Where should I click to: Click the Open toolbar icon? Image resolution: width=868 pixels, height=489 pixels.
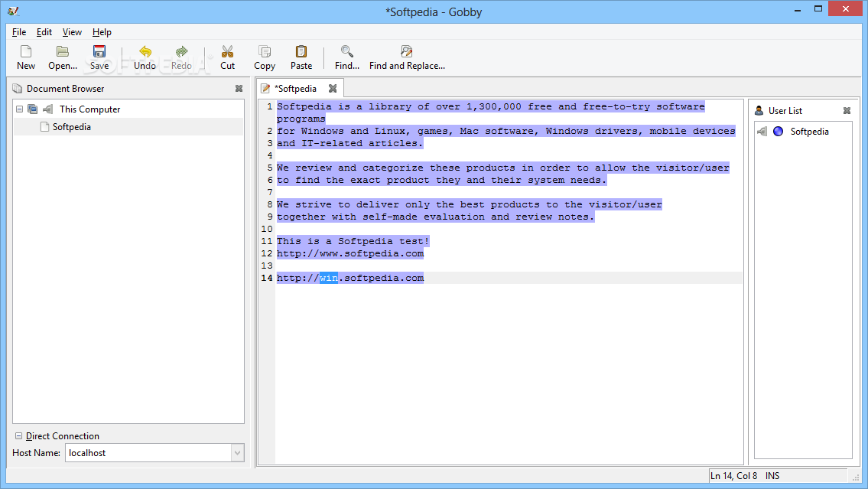(x=63, y=52)
